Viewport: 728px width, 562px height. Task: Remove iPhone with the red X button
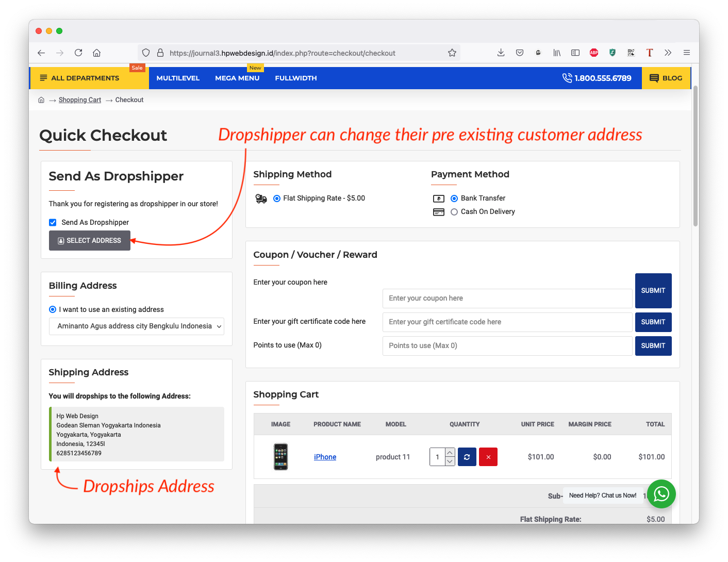coord(488,457)
